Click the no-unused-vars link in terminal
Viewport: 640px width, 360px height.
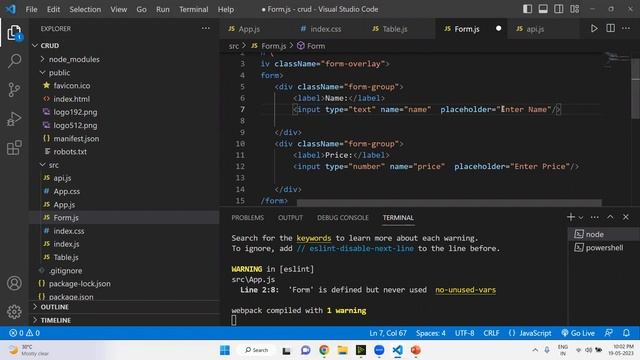(465, 290)
